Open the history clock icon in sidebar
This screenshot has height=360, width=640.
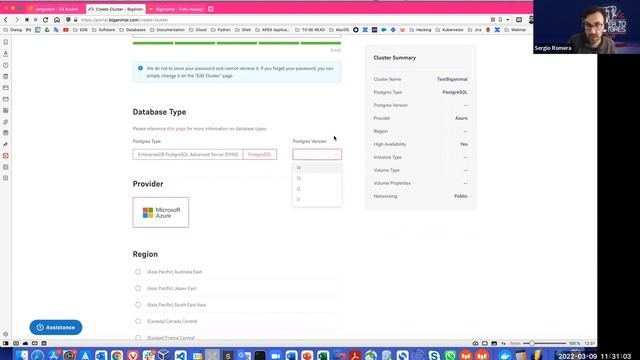coord(6,65)
